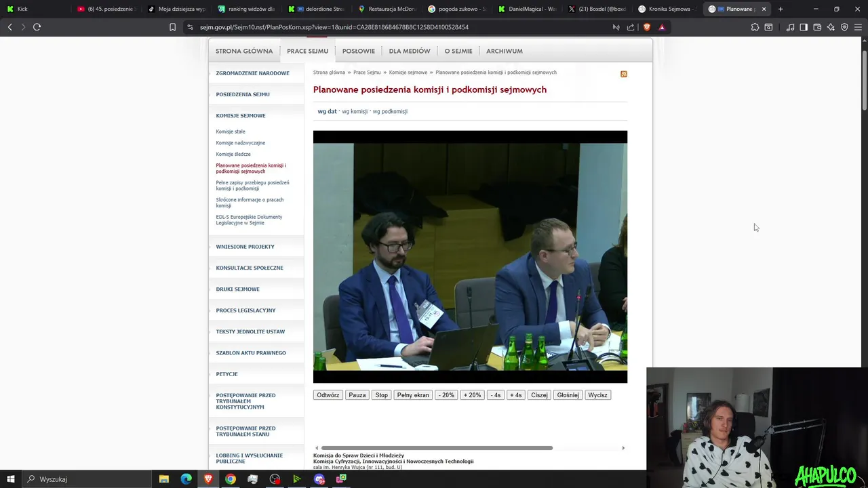Reload the page with the refresh icon

(x=37, y=27)
